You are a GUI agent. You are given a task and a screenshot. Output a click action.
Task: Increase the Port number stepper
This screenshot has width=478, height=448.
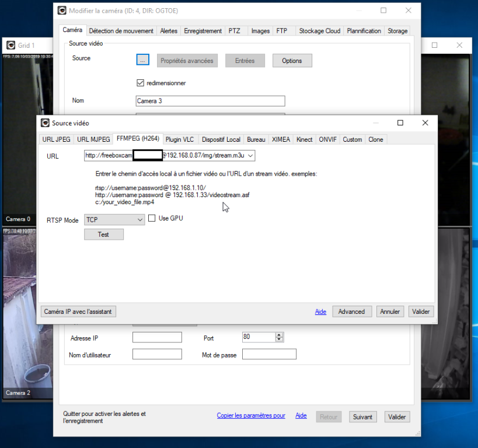[x=279, y=335]
